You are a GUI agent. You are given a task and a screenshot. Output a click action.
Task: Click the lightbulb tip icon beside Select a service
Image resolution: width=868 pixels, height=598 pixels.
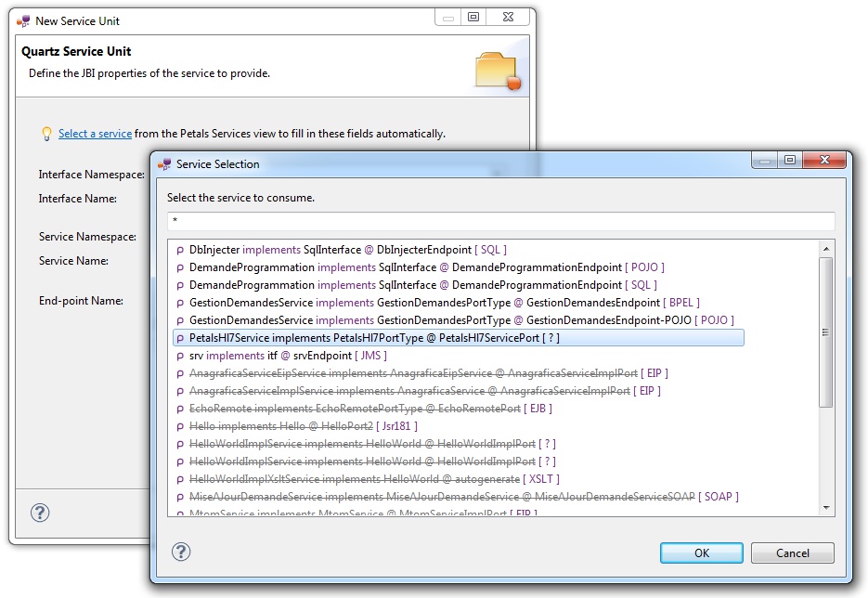[x=46, y=134]
